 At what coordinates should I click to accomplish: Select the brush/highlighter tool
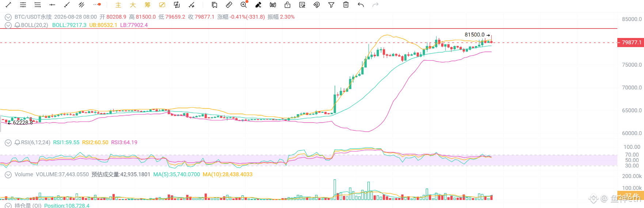pos(258,5)
